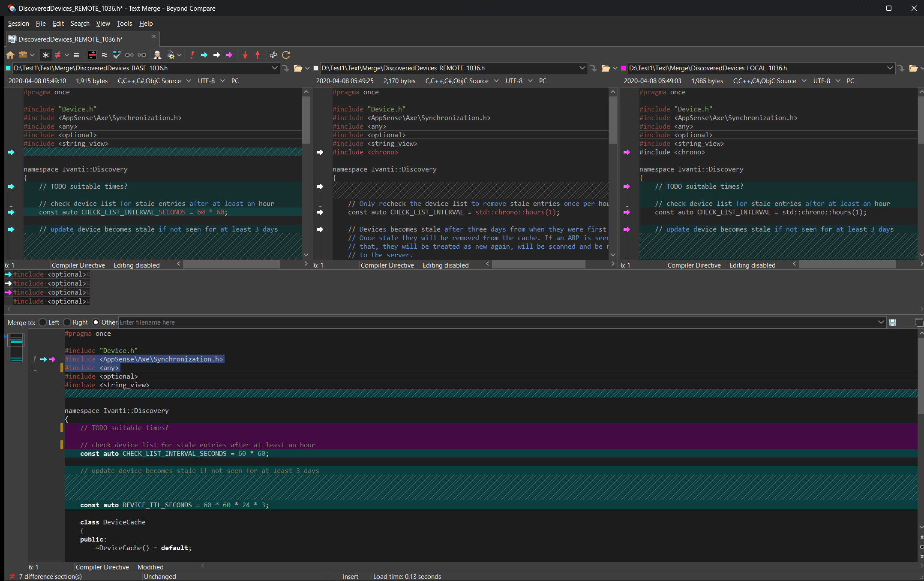Viewport: 924px width, 581px height.
Task: Click white color square of REMOTE path
Action: coord(316,68)
